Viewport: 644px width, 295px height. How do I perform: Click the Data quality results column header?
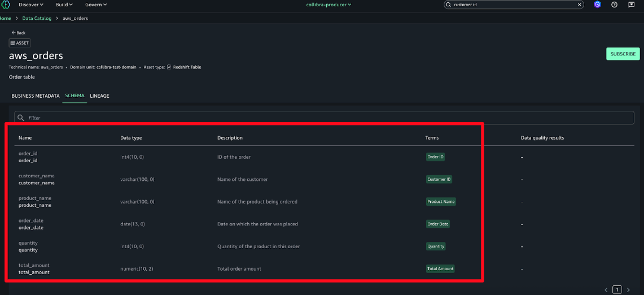point(542,138)
